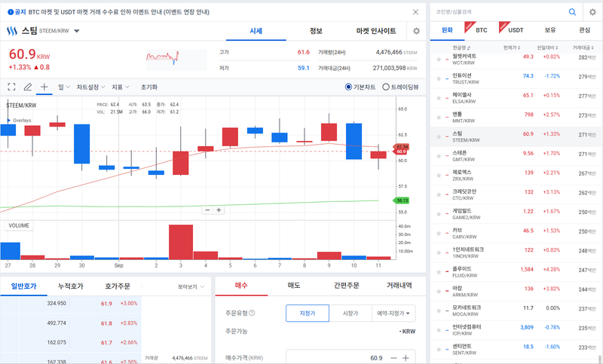The width and height of the screenshot is (603, 364).
Task: Switch to the 시세 tab
Action: pyautogui.click(x=256, y=31)
